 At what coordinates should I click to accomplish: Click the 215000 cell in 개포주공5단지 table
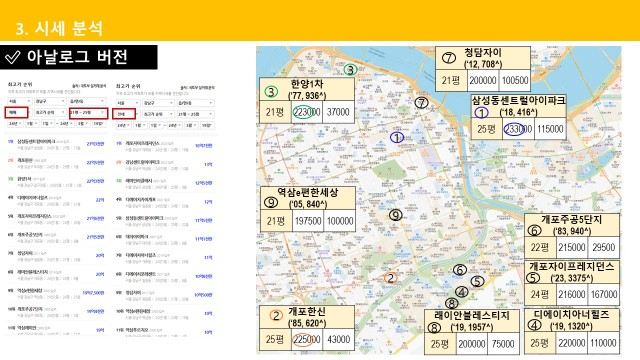(x=571, y=247)
